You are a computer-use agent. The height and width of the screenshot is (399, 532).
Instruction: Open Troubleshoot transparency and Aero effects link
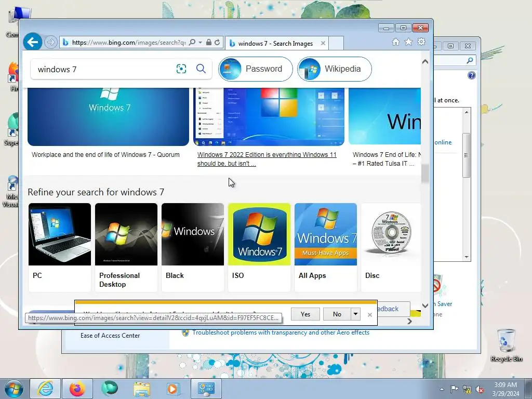(x=281, y=332)
